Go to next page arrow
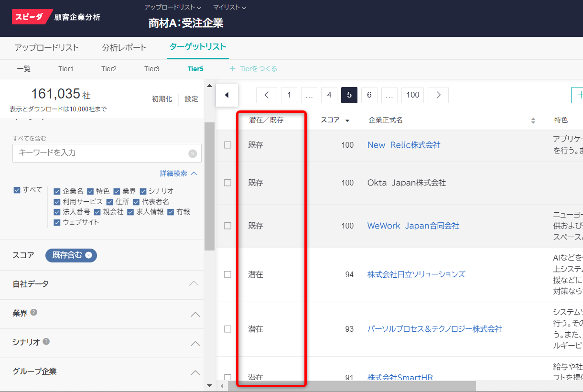Screen dimensions: 583x392 (438, 95)
